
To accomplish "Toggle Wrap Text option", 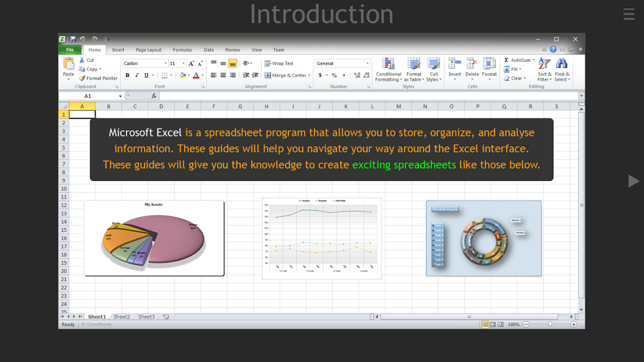I will pos(279,64).
